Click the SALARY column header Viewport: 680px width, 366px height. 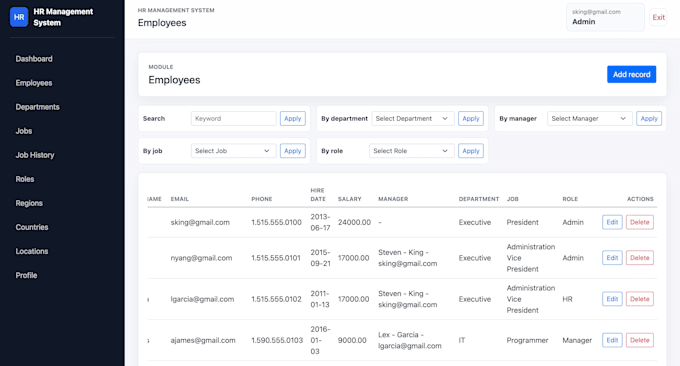click(350, 199)
